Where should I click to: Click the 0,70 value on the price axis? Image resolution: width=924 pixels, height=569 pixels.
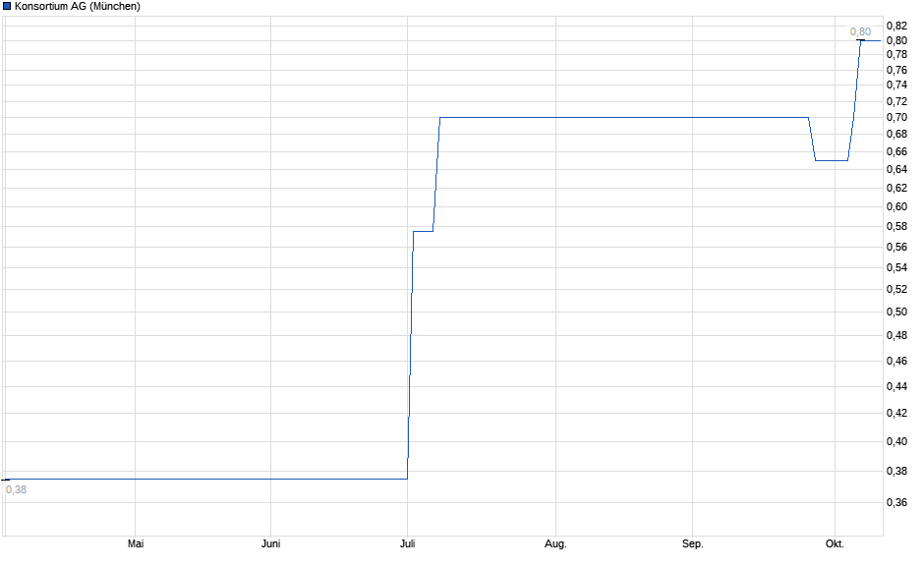pos(896,117)
